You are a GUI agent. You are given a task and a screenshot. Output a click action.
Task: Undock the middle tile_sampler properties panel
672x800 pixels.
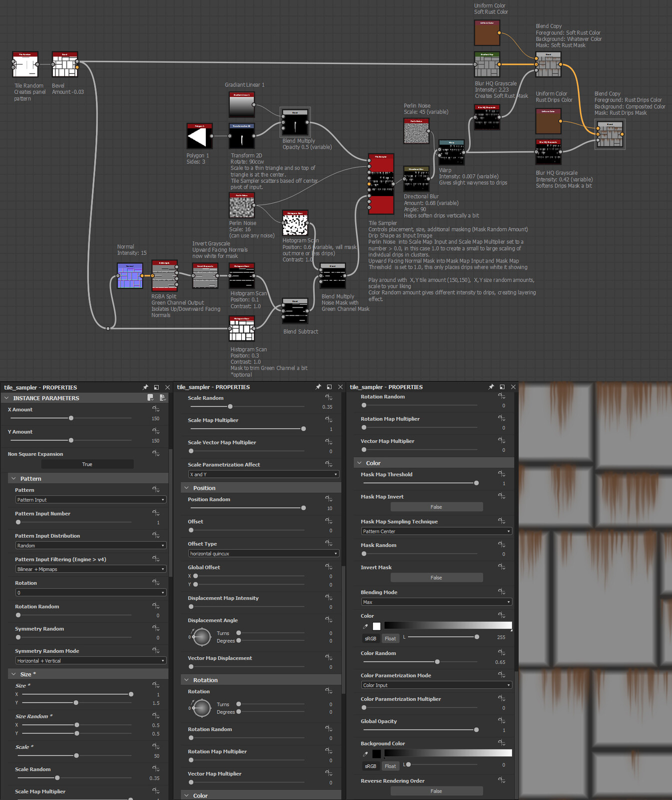pos(329,387)
